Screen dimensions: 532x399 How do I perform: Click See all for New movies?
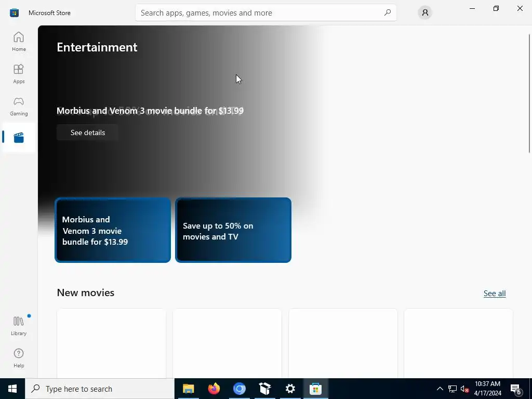point(495,294)
